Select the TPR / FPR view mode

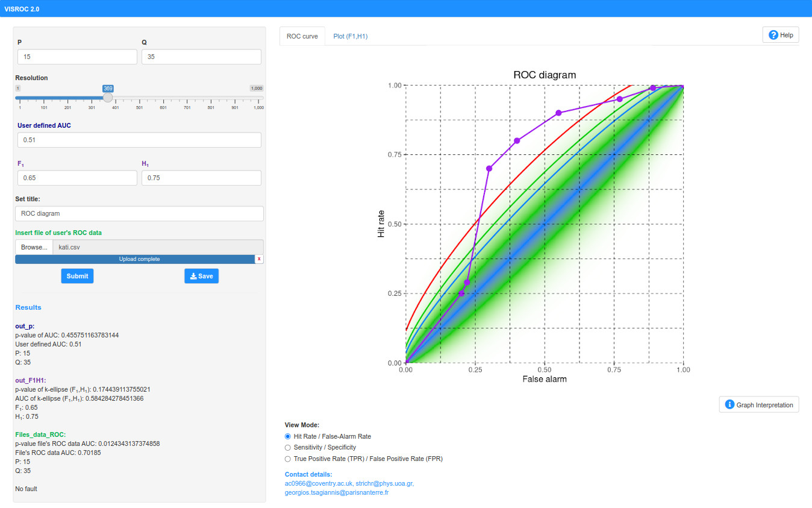coord(288,459)
